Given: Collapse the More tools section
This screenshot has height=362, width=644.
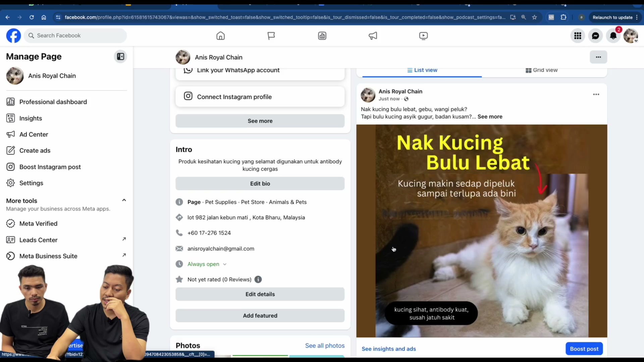Looking at the screenshot, I should point(124,200).
